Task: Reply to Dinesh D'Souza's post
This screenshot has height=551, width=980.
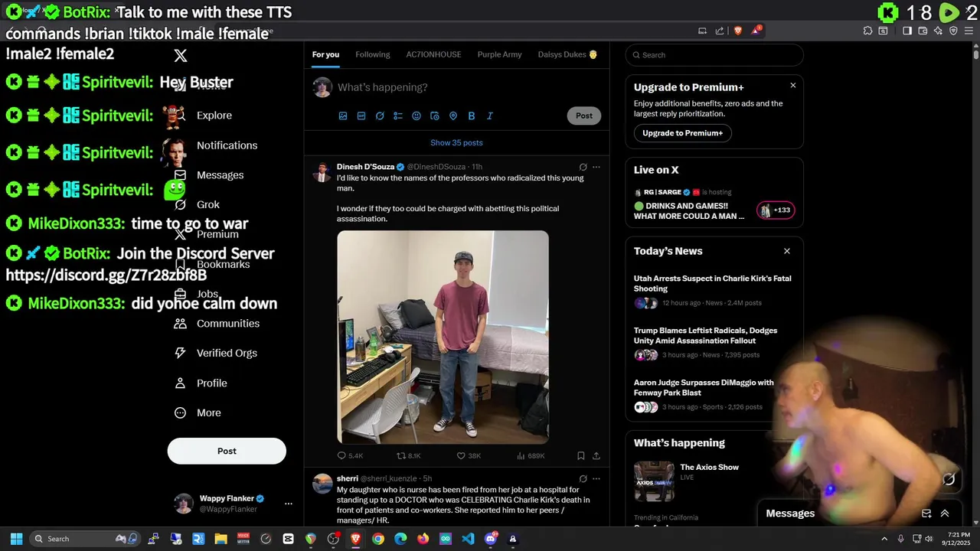Action: (x=350, y=455)
